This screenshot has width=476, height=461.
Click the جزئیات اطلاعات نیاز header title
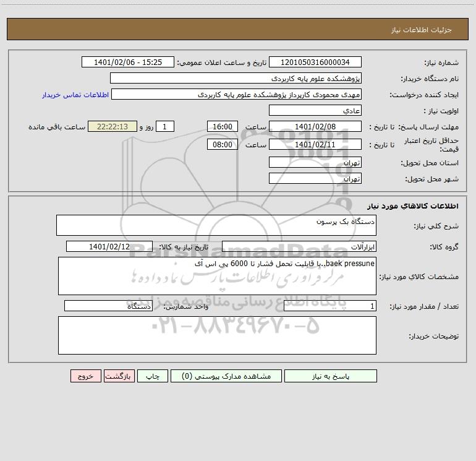tap(422, 30)
